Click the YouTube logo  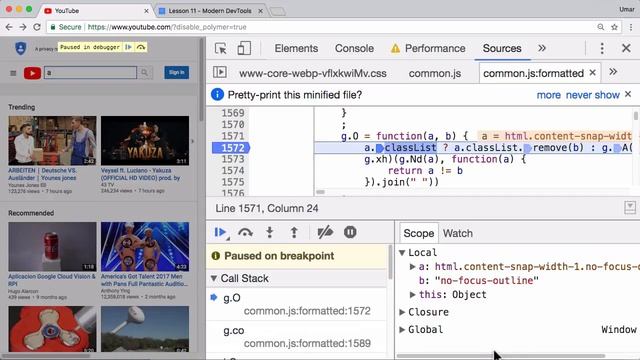point(32,73)
